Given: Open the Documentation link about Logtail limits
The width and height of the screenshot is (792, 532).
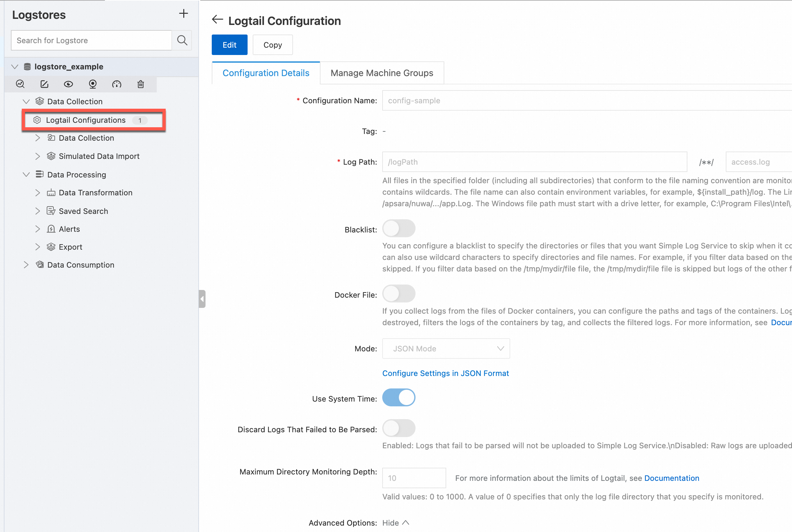Looking at the screenshot, I should (671, 478).
